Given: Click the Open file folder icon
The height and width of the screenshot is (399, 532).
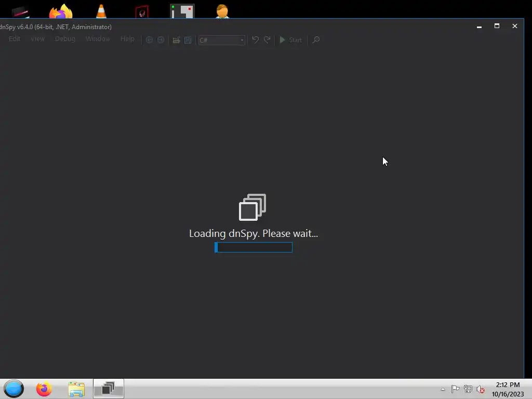Looking at the screenshot, I should coord(176,40).
